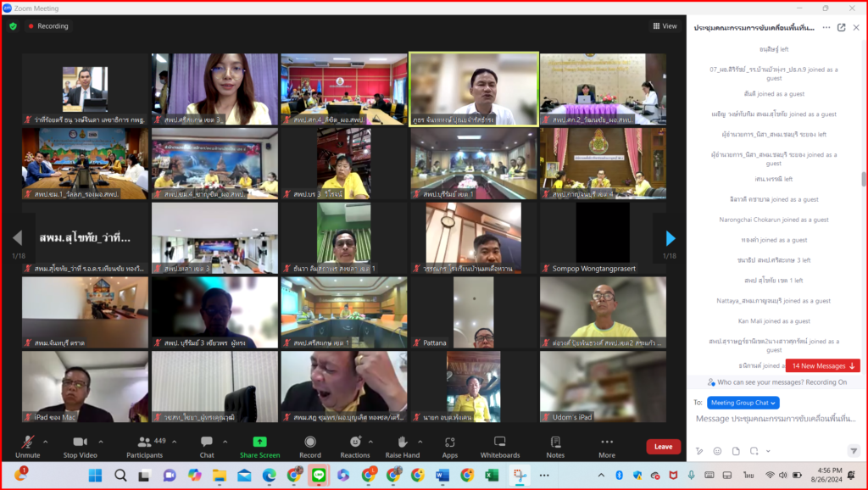Toggle Raise Hand
Viewport: 868px width, 490px height.
[x=402, y=446]
